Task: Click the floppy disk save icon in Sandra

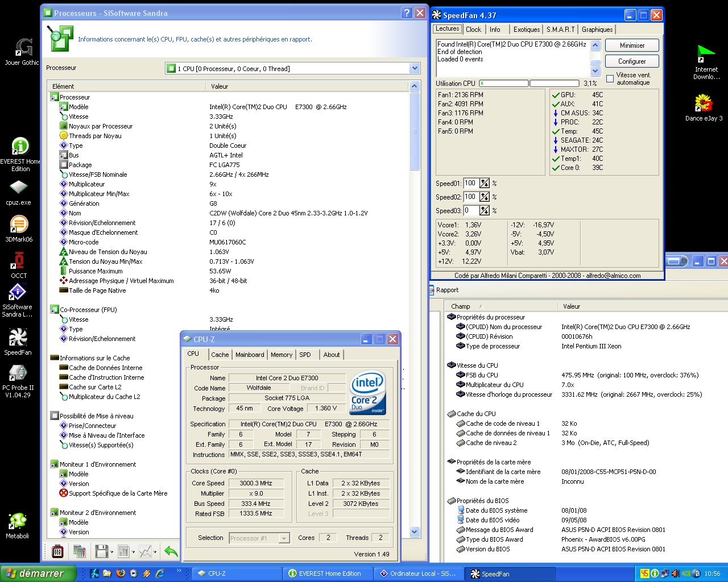Action: (101, 551)
